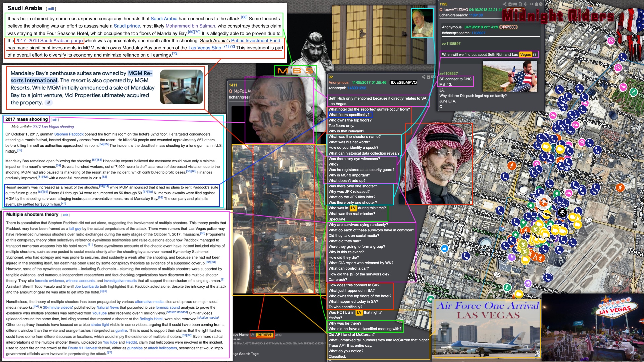Viewport: 644px width, 362px height.
Task: Click the clipboard-check icon on post 92
Action: pyautogui.click(x=428, y=77)
